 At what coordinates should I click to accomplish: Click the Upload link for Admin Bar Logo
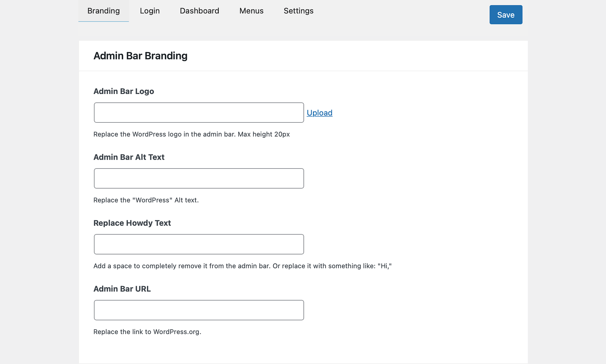(319, 112)
